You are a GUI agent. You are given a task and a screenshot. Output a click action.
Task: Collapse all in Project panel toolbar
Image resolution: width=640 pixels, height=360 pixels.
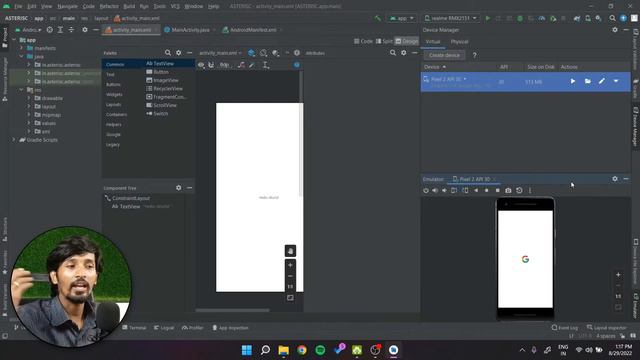[x=71, y=30]
